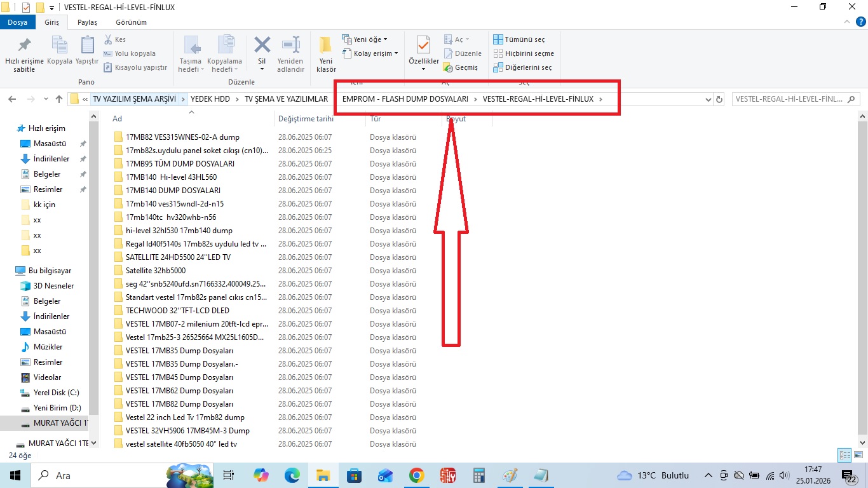Click TV YAZILIM ŞEMA ARŞİVİ breadcrumb

pyautogui.click(x=134, y=99)
